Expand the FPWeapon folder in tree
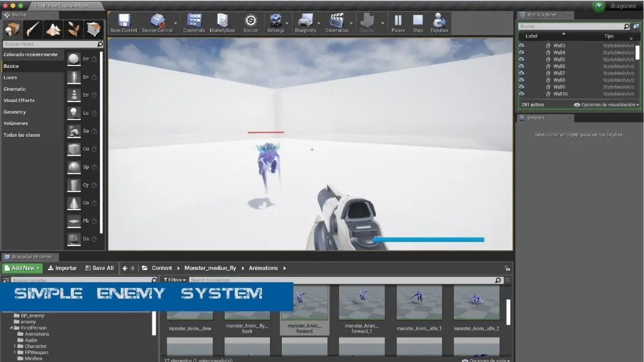The height and width of the screenshot is (362, 644). tap(15, 352)
